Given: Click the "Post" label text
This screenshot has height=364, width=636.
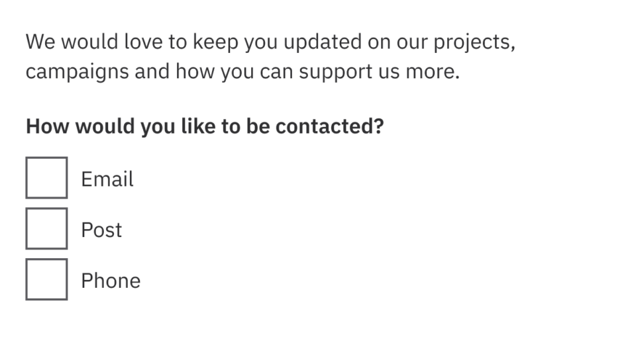Looking at the screenshot, I should 101,230.
